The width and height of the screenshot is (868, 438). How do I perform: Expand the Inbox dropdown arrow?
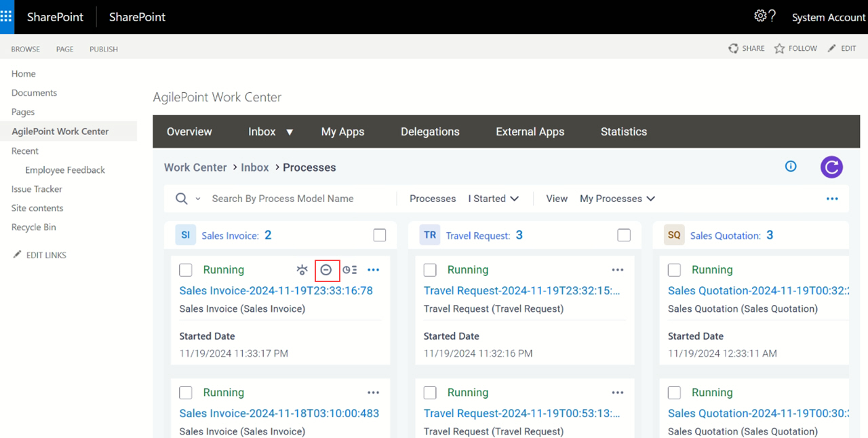(x=290, y=132)
